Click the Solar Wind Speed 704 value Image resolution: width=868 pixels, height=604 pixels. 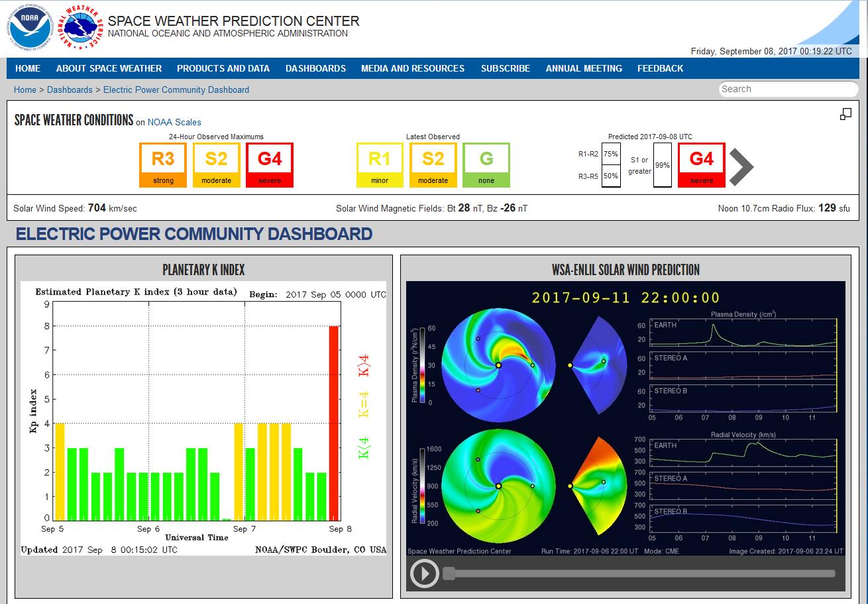click(97, 208)
